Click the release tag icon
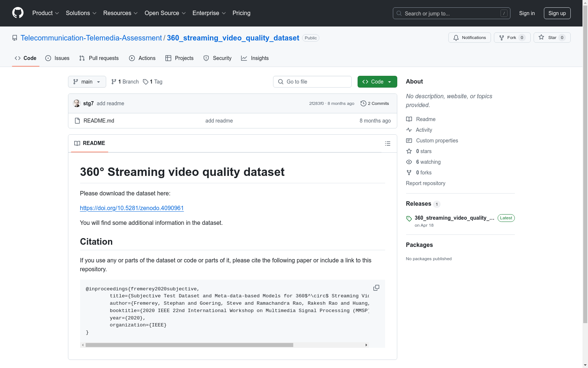588x368 pixels. tap(409, 219)
